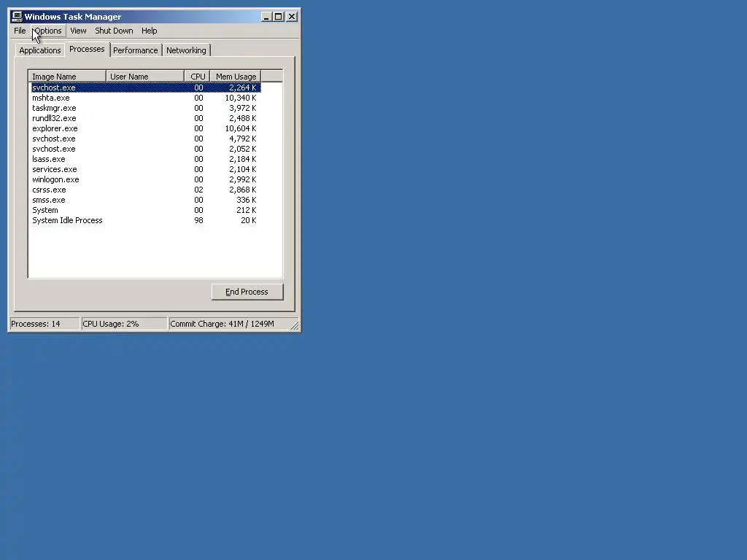Select the rundll32.exe process

pyautogui.click(x=146, y=118)
